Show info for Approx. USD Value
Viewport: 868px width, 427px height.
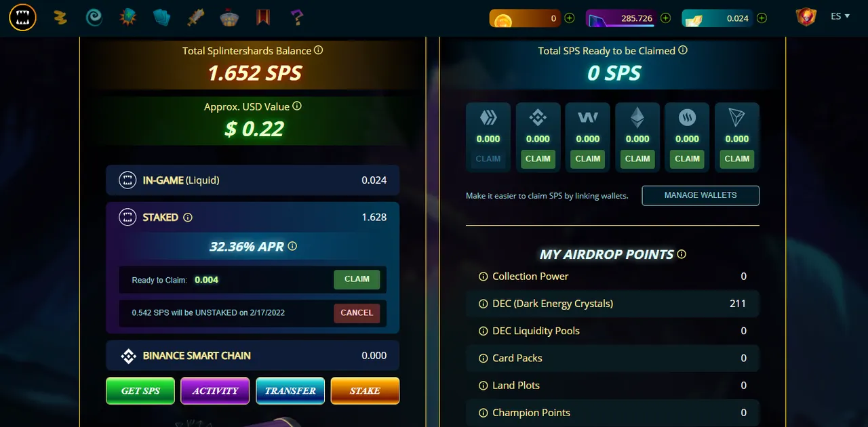[297, 106]
